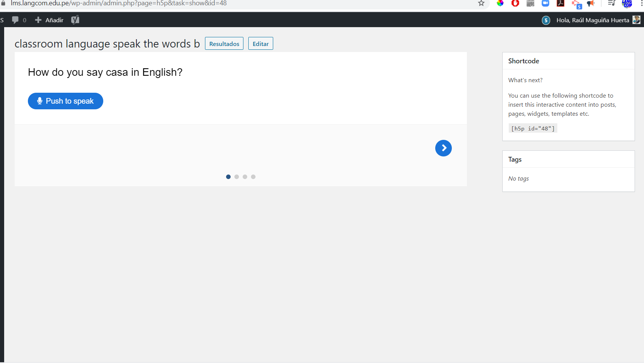
Task: Click the 'What's next?' text
Action: click(525, 80)
